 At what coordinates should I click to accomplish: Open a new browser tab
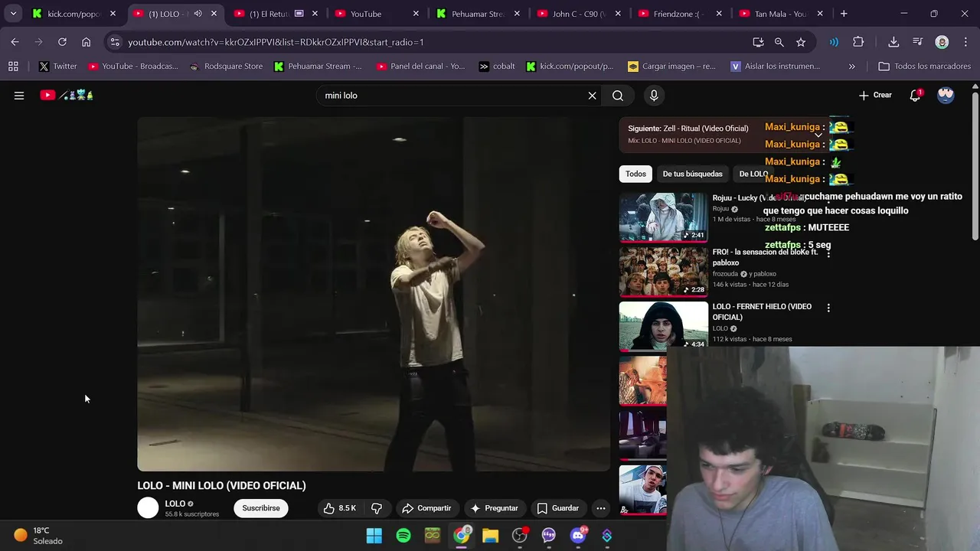pyautogui.click(x=844, y=14)
